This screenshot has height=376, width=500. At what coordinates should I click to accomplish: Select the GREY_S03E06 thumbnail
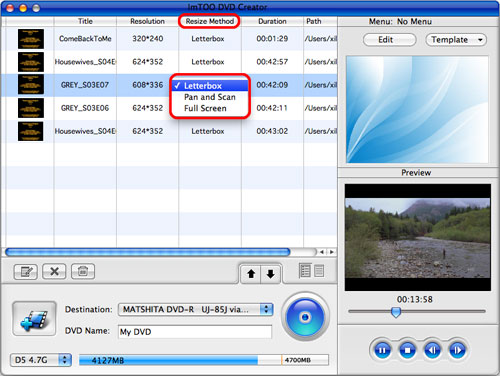tap(31, 108)
